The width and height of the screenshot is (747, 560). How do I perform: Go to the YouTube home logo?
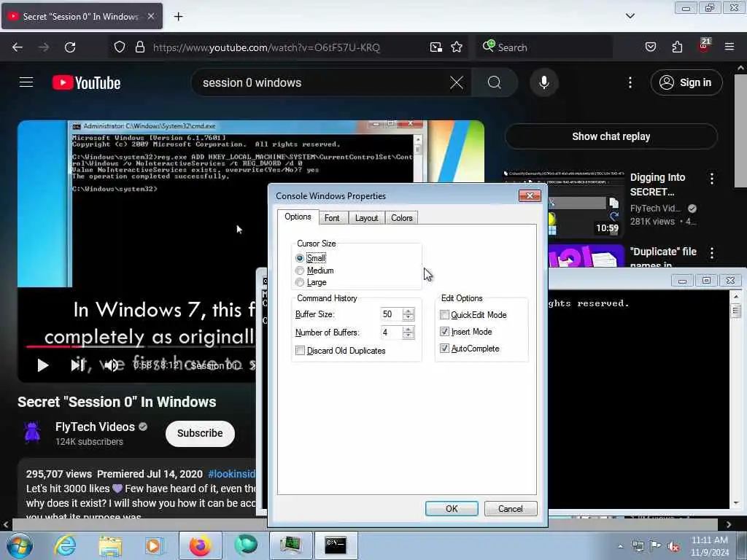coord(86,83)
